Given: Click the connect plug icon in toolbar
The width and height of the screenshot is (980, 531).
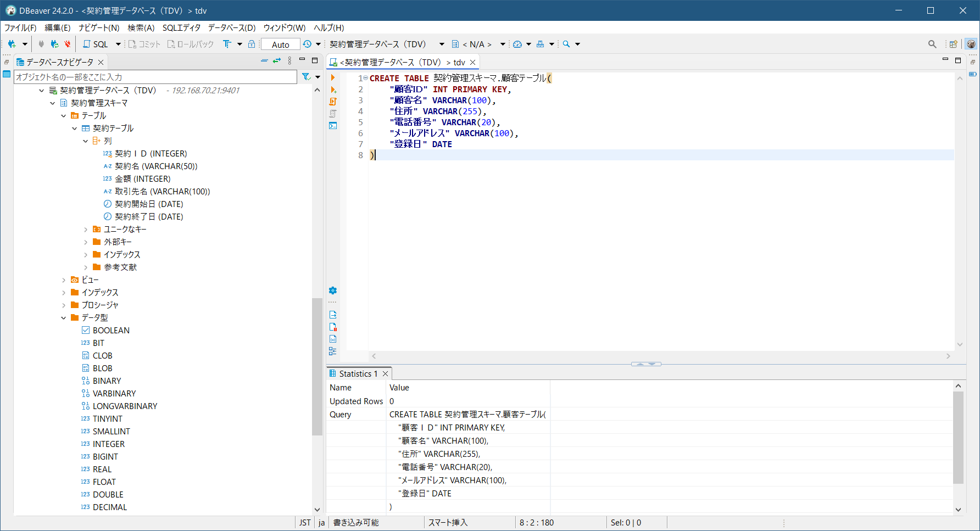Looking at the screenshot, I should (x=41, y=44).
